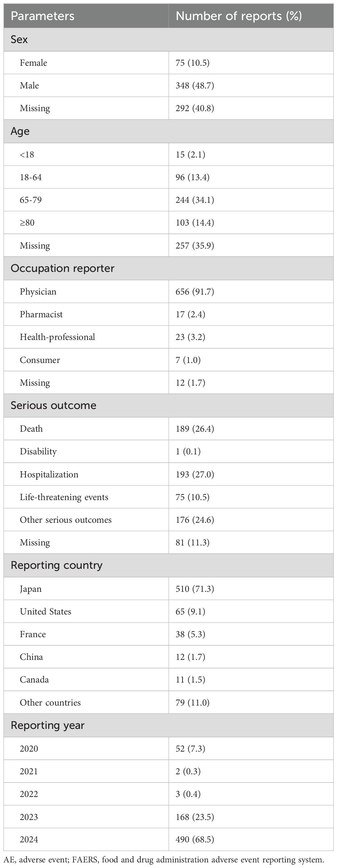The image size is (337, 868).
Task: Click the Parameters column header
Action: [x=42, y=16]
